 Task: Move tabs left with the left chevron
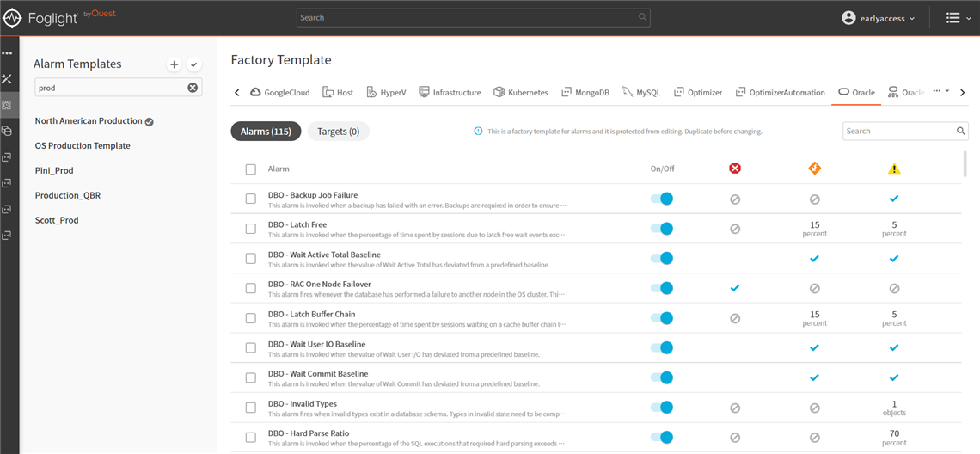tap(237, 93)
